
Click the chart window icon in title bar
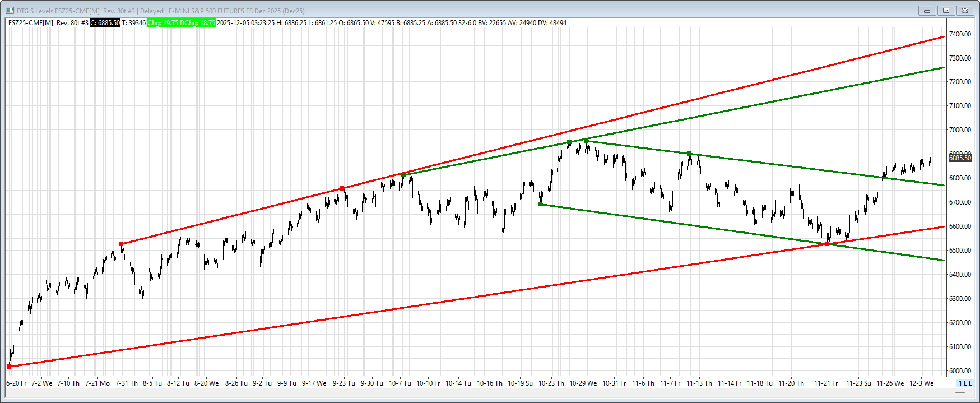(x=10, y=11)
